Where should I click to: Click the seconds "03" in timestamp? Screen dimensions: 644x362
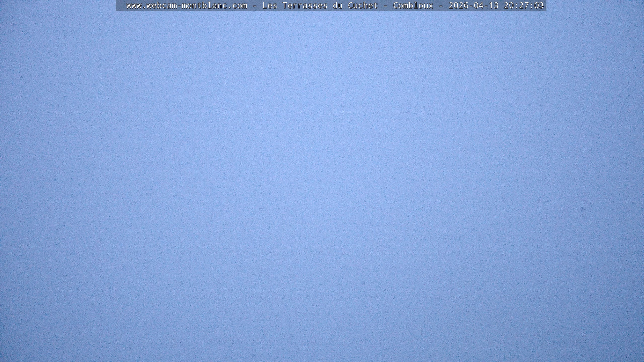click(x=539, y=6)
